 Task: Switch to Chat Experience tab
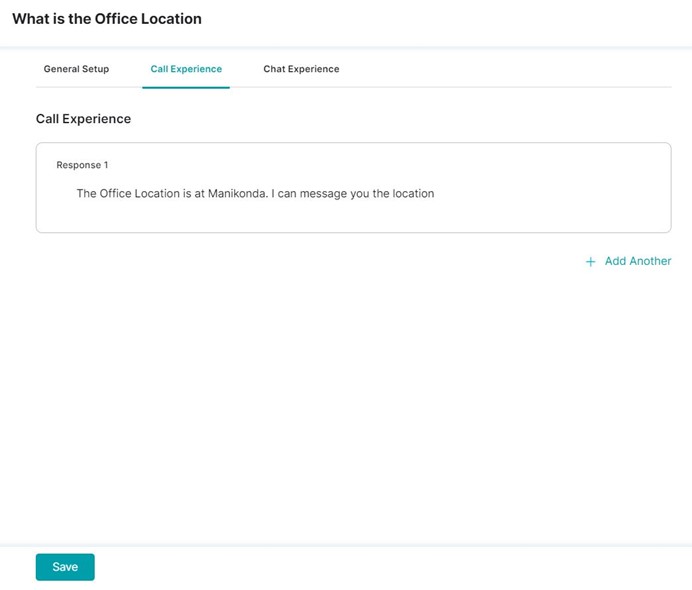point(301,69)
